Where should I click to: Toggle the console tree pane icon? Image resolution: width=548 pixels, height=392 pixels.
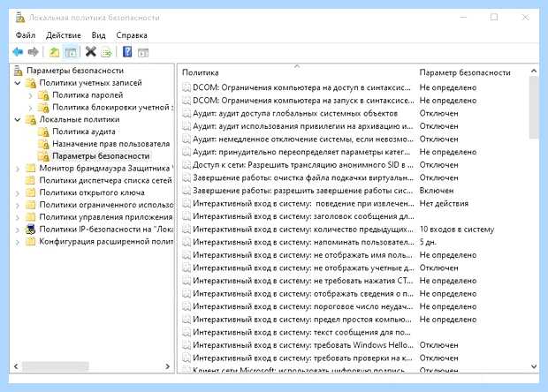[x=71, y=52]
